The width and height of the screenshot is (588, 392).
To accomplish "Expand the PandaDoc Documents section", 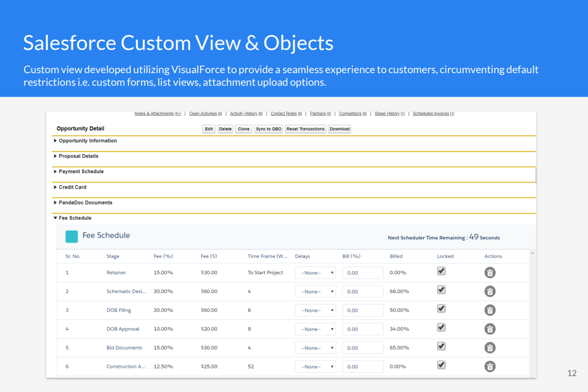I will 55,202.
